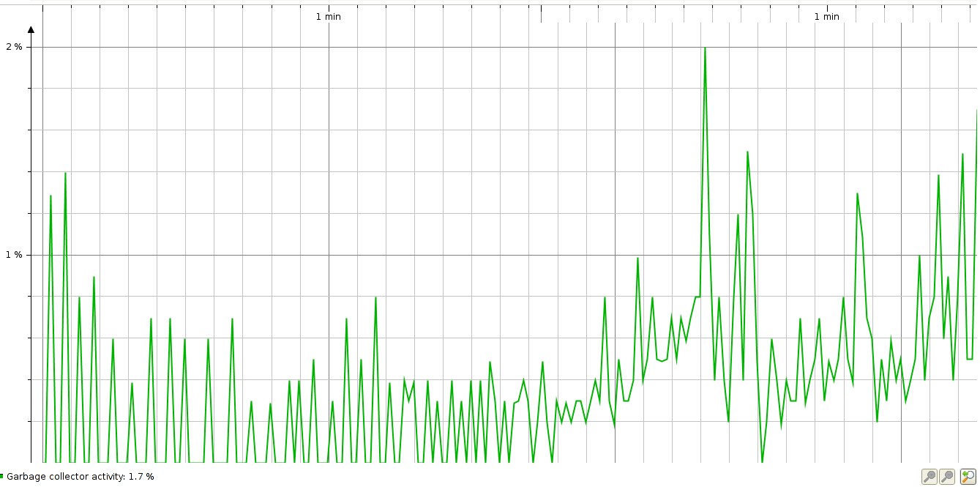Click the spike near the right chart edge
This screenshot has width=980, height=487.
[x=976, y=114]
